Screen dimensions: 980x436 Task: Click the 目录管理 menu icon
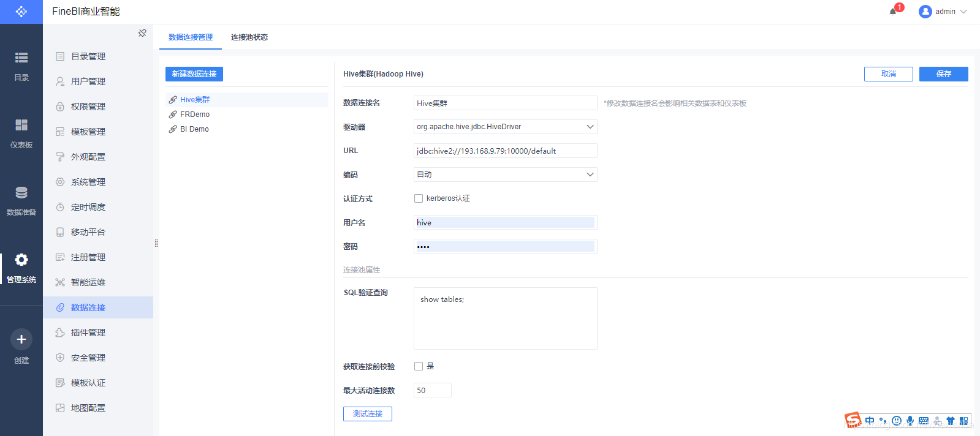pyautogui.click(x=60, y=56)
